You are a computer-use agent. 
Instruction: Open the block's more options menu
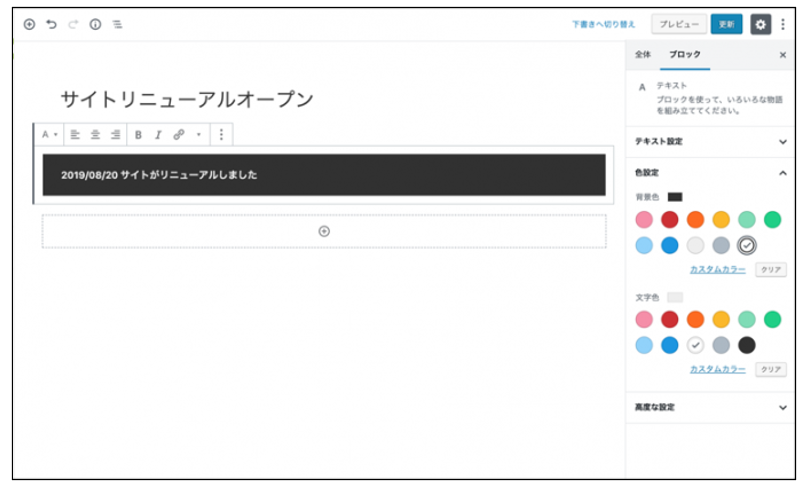coord(221,134)
